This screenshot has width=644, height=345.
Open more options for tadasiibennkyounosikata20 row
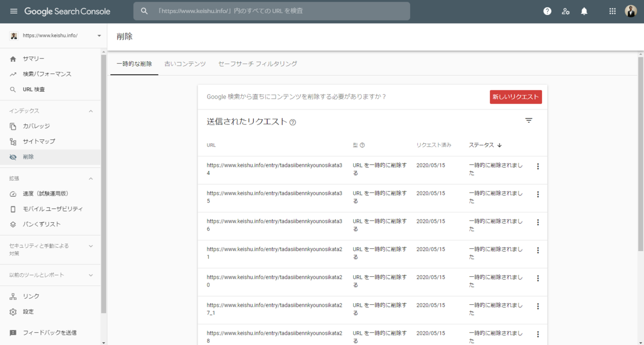(x=538, y=278)
